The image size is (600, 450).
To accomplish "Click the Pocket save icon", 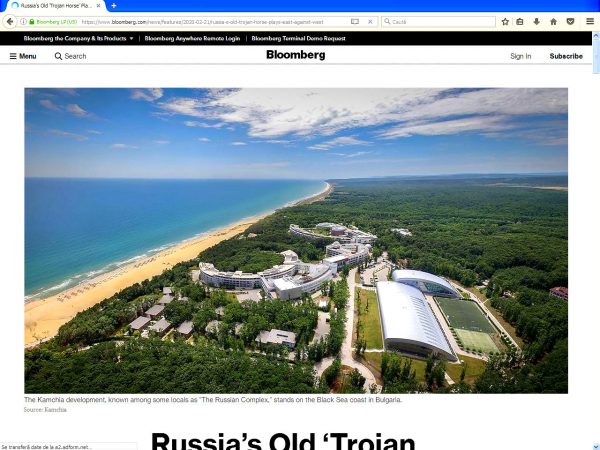I will [570, 21].
